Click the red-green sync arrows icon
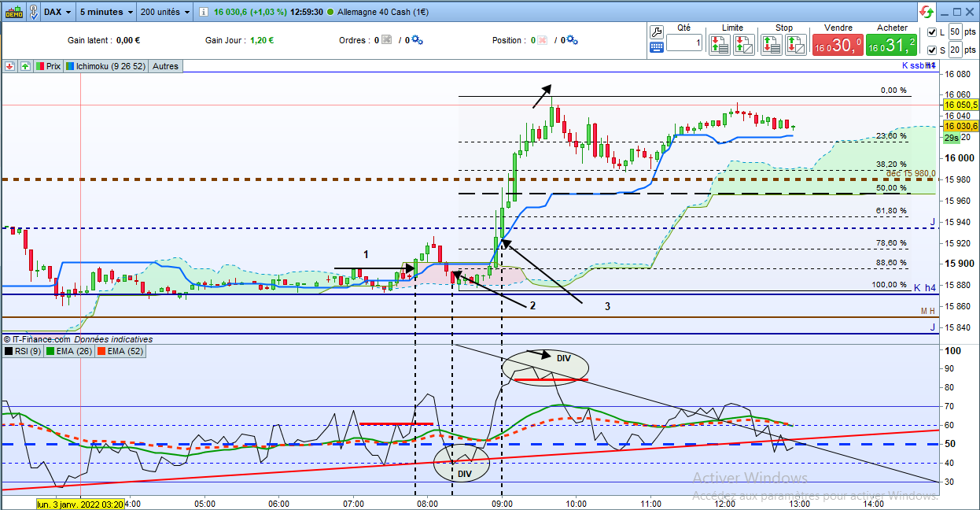Viewport: 980px width, 510px height. click(927, 12)
